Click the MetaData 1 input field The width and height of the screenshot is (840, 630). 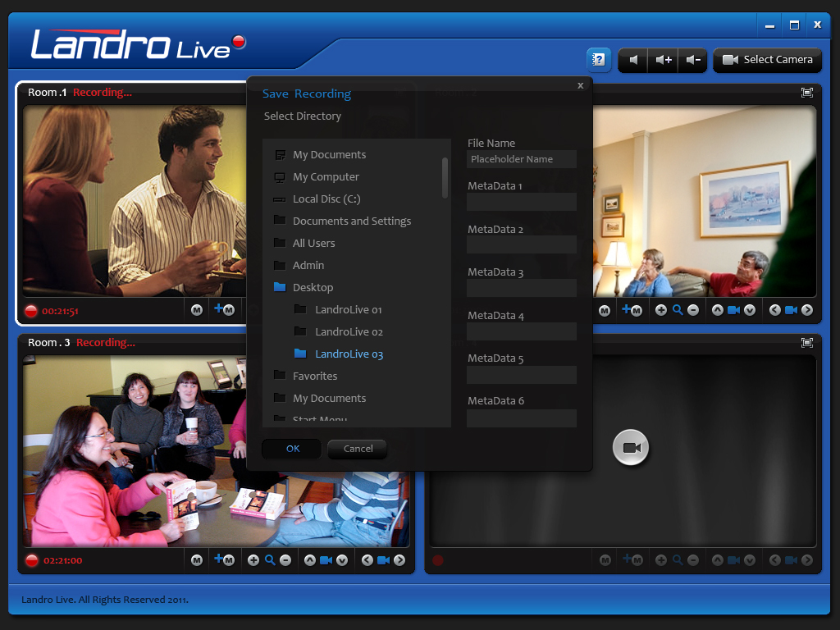point(521,202)
